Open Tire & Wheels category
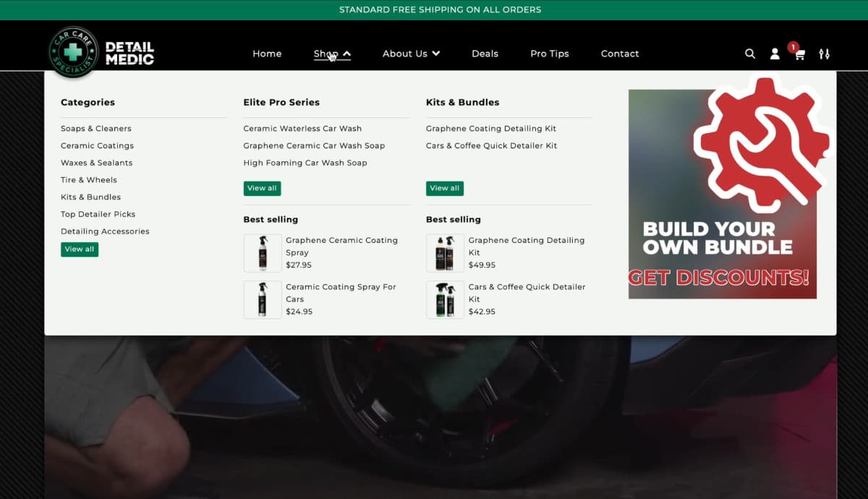Screen dimensions: 868x499 tap(89, 179)
